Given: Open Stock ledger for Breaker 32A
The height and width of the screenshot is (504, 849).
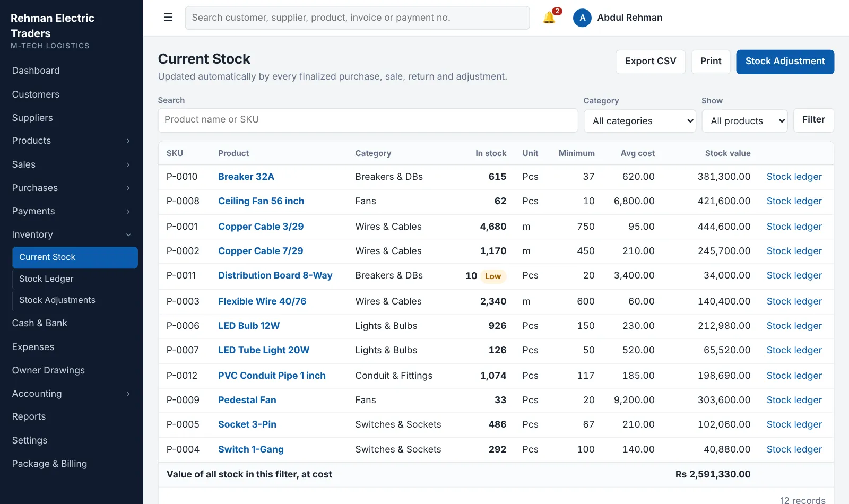Looking at the screenshot, I should (x=794, y=177).
